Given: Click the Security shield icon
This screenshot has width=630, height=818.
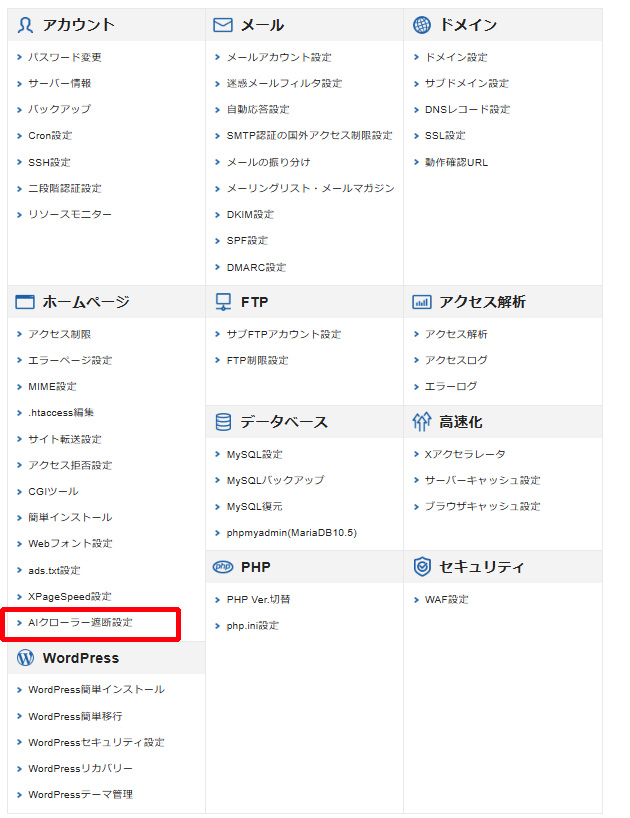Looking at the screenshot, I should [x=422, y=567].
